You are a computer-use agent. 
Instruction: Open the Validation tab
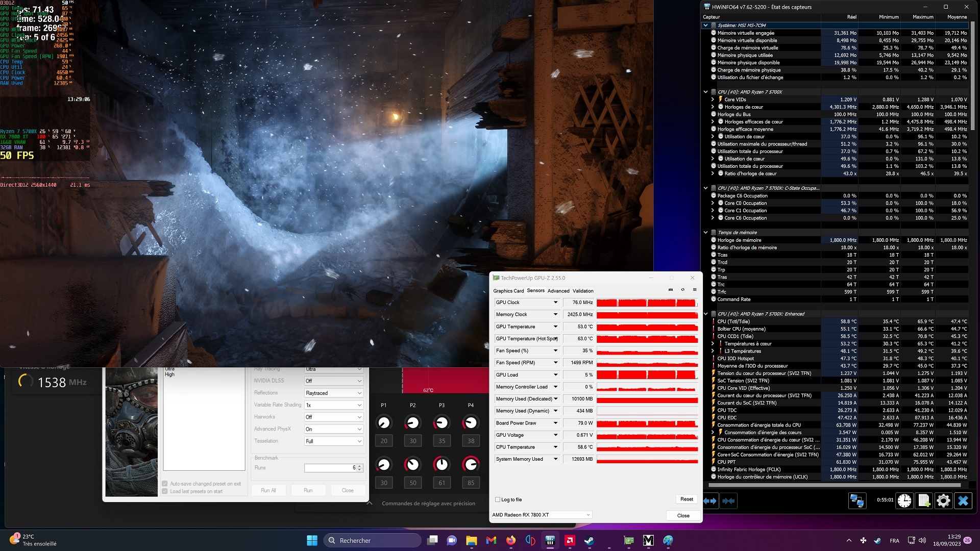[x=583, y=291]
